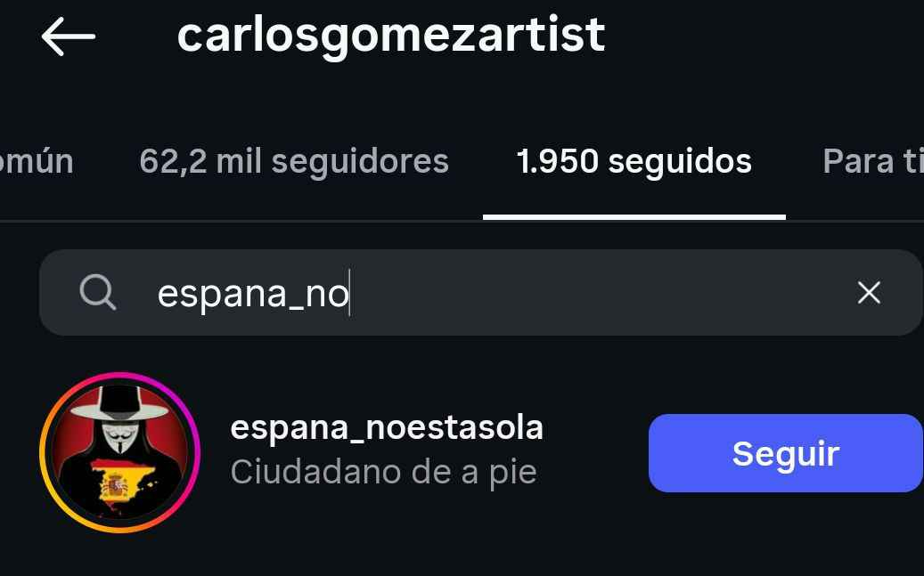Go back using the left arrow
Viewport: 924px width, 576px height.
[68, 37]
